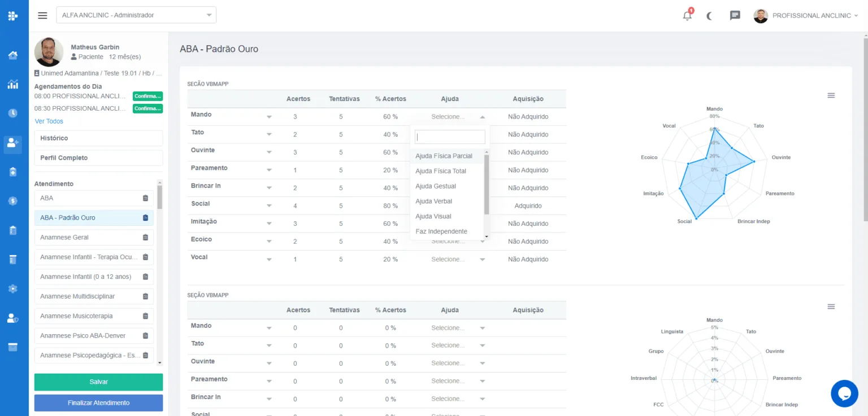868x416 pixels.
Task: Choose Ajuda Verbal option
Action: click(x=447, y=202)
